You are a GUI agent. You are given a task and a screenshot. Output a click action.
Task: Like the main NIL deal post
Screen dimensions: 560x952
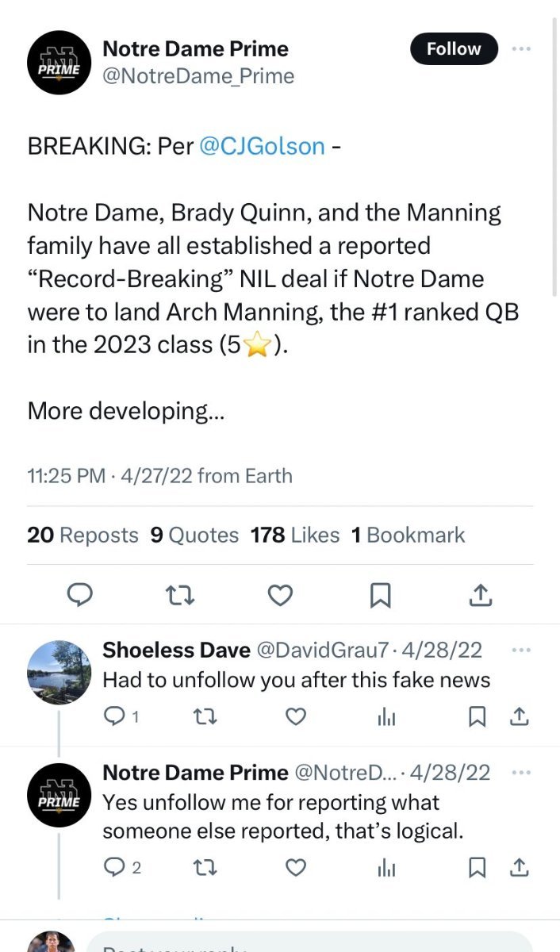(x=280, y=594)
